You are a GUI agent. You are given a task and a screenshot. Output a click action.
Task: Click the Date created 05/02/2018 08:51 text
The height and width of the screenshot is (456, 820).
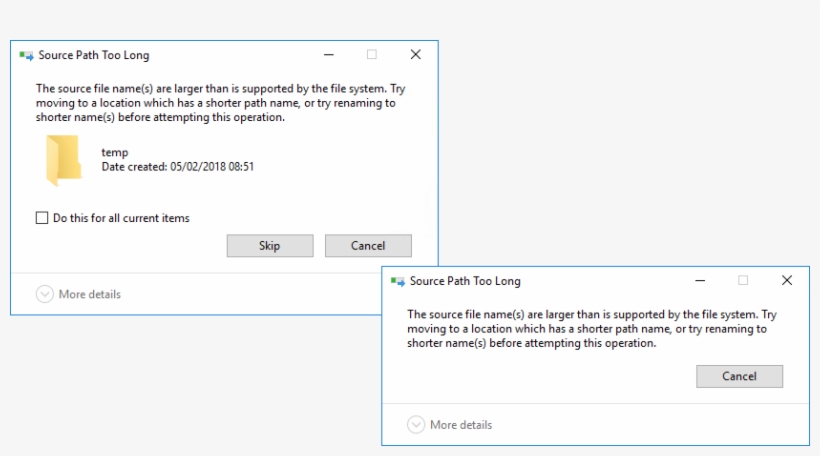pos(177,166)
